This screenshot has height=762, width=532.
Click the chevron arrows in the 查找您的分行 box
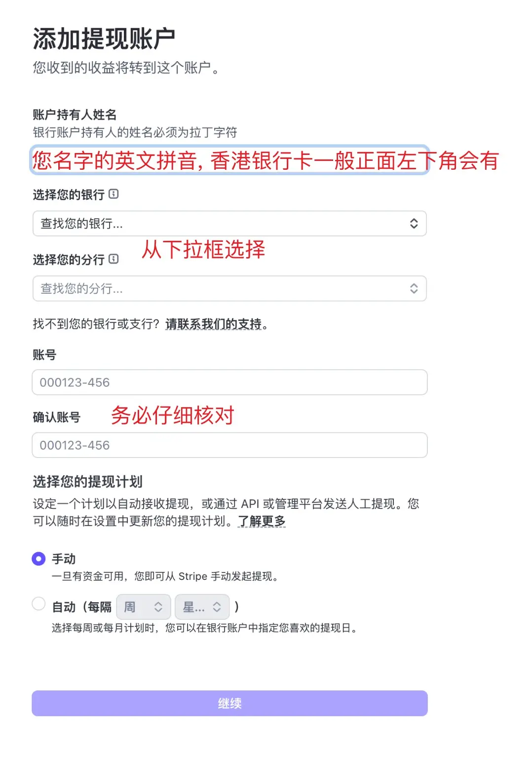coord(414,289)
